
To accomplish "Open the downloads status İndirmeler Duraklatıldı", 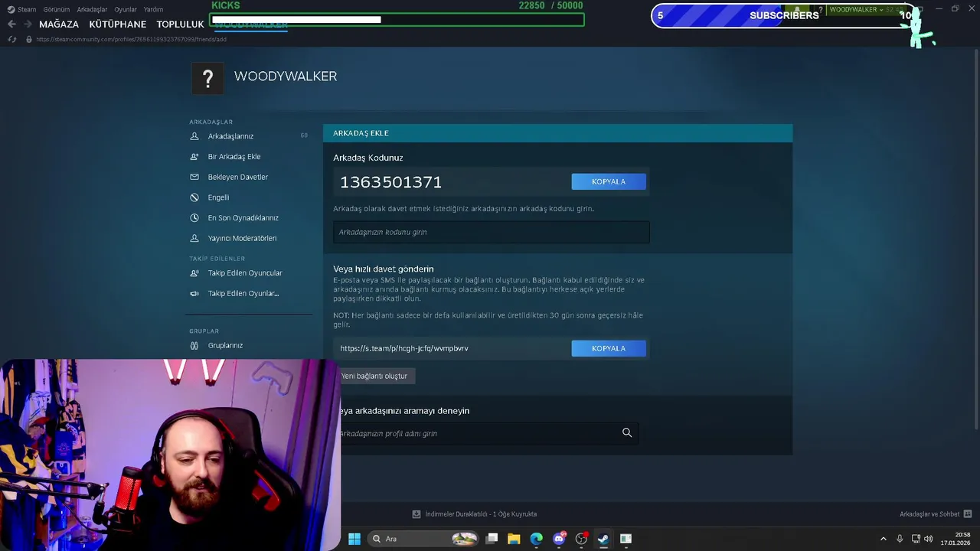I will click(x=481, y=514).
